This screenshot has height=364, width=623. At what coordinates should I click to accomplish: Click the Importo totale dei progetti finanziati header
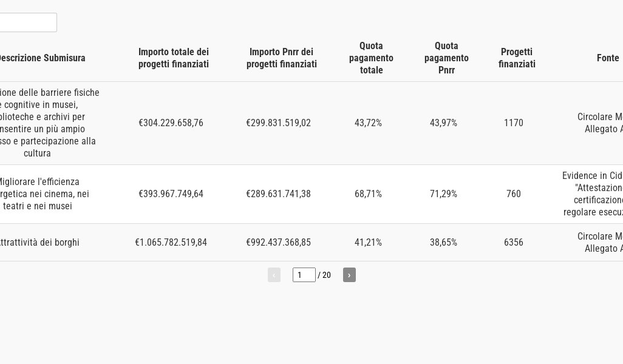[x=174, y=58]
